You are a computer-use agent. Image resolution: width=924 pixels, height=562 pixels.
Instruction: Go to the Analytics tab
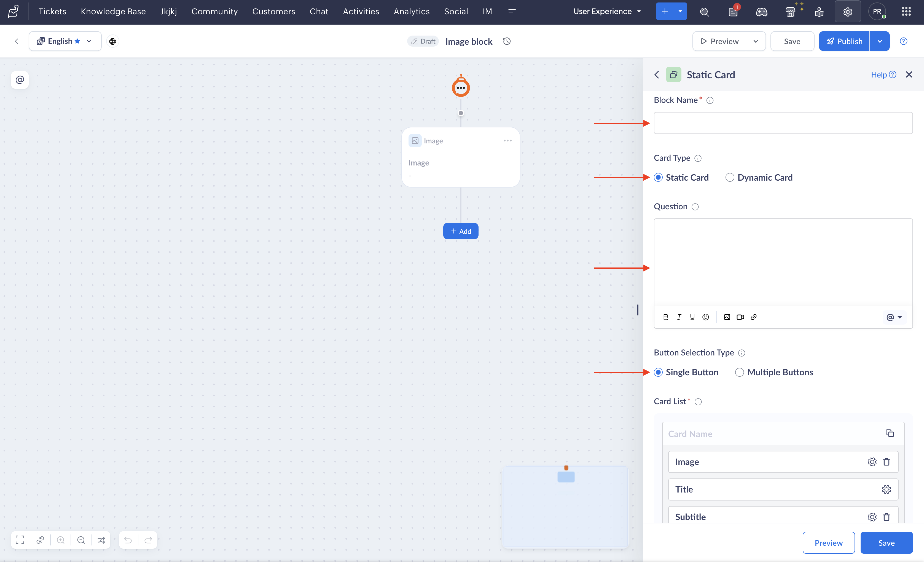tap(412, 11)
